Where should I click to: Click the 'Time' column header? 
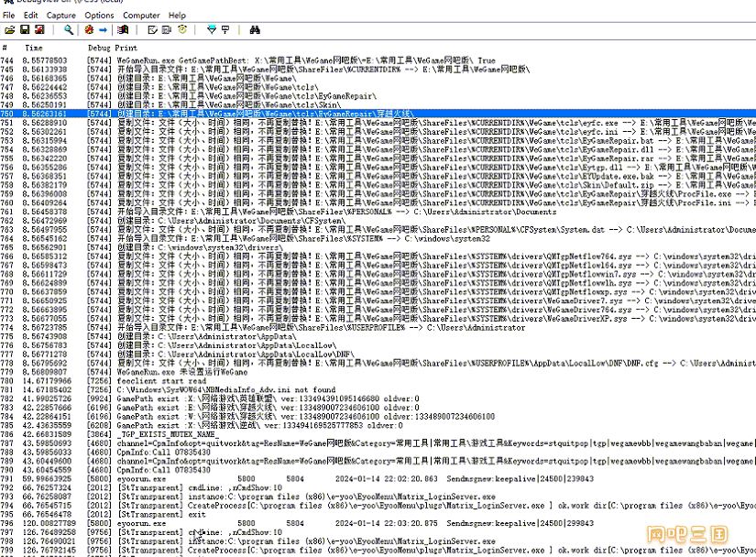pos(34,48)
